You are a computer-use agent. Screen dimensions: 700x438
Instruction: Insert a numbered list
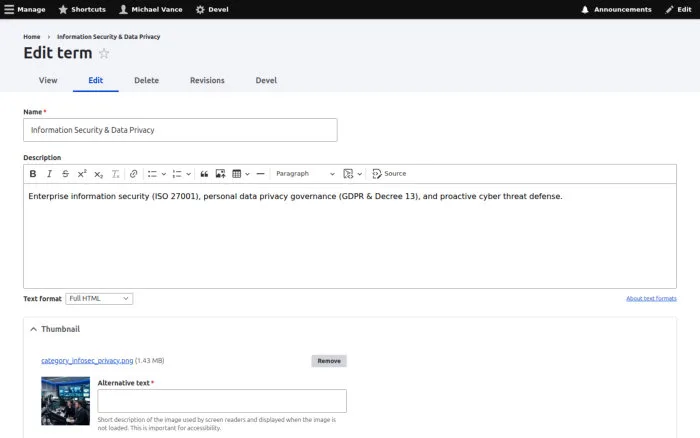(x=177, y=174)
